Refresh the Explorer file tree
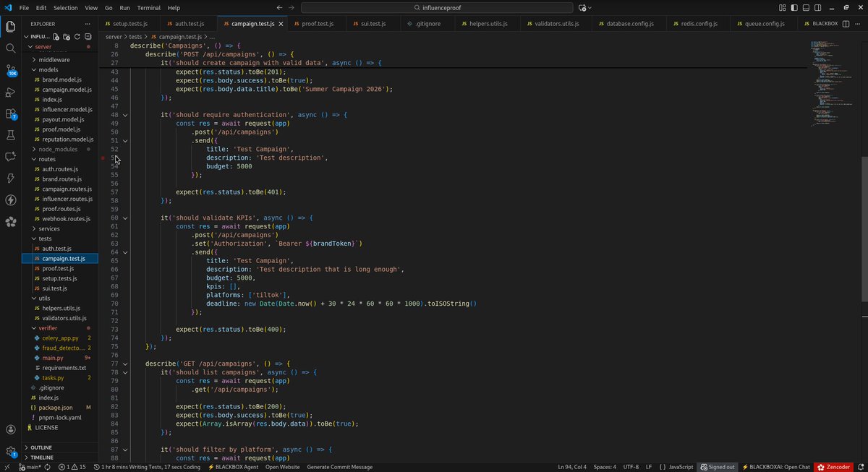The height and width of the screenshot is (472, 868). 77,36
